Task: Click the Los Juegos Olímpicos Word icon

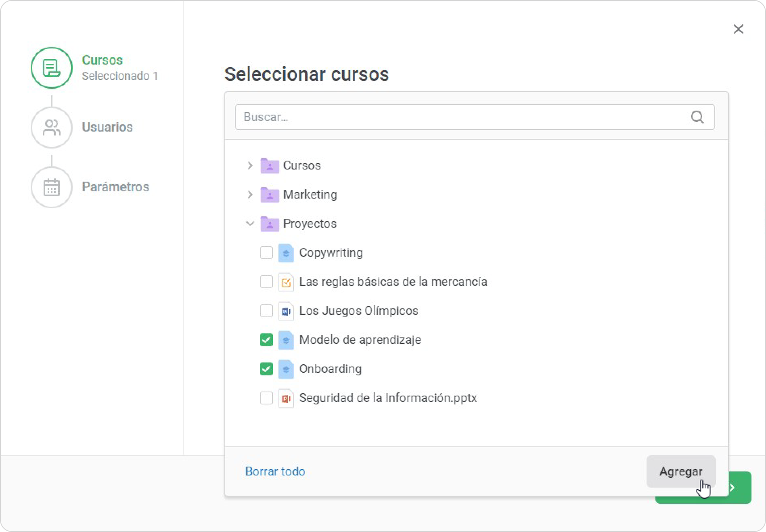Action: pos(286,311)
